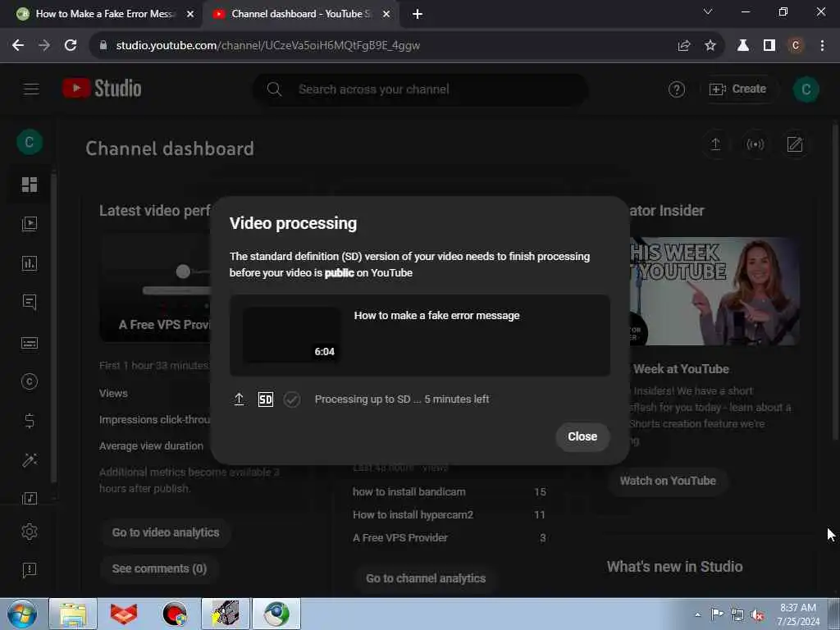The height and width of the screenshot is (630, 840).
Task: Open the Chrome labs flask icon
Action: tap(743, 46)
